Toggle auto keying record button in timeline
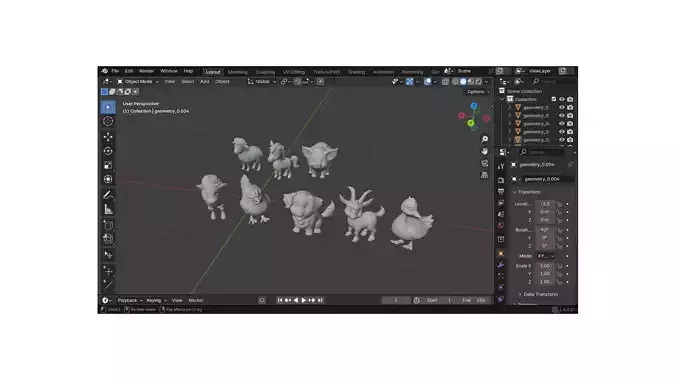Screen dimensions: 676x380 click(262, 300)
